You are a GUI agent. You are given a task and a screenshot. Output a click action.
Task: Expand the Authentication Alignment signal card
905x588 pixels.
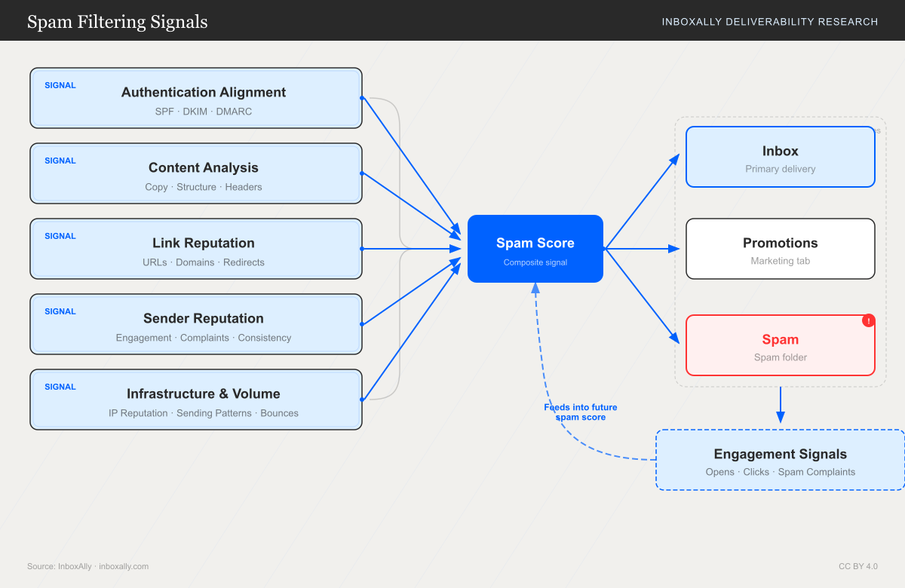(196, 98)
